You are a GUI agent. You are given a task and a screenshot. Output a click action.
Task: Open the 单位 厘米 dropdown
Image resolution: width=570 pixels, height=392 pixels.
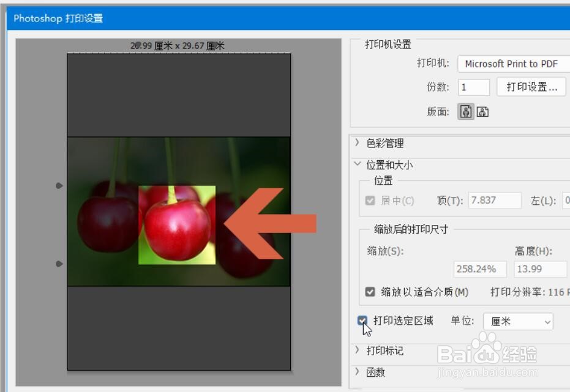coord(518,322)
